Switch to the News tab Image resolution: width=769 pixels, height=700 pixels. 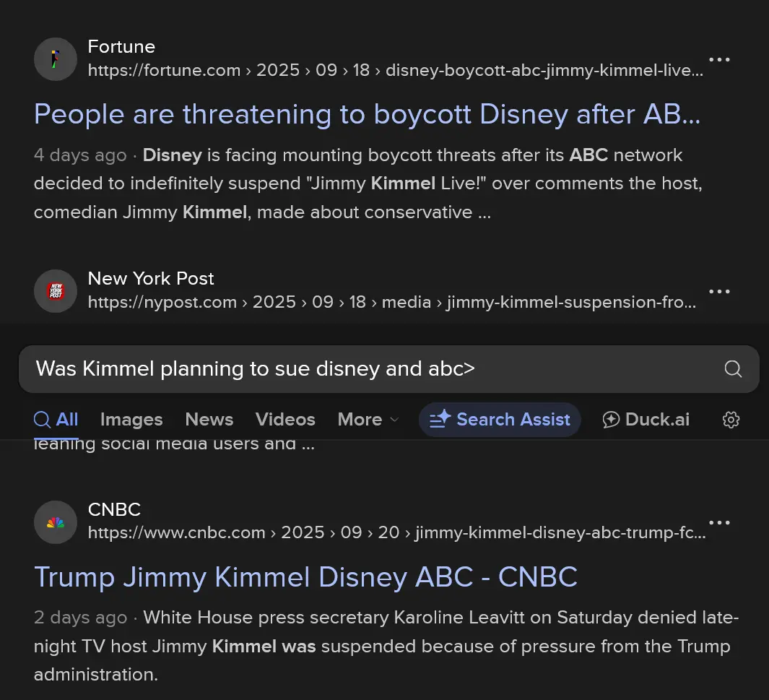pos(209,420)
